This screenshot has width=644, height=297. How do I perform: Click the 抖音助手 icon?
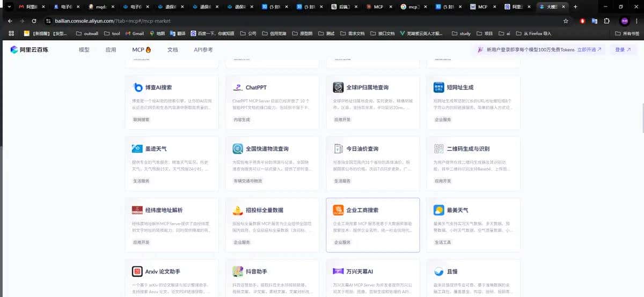238,271
